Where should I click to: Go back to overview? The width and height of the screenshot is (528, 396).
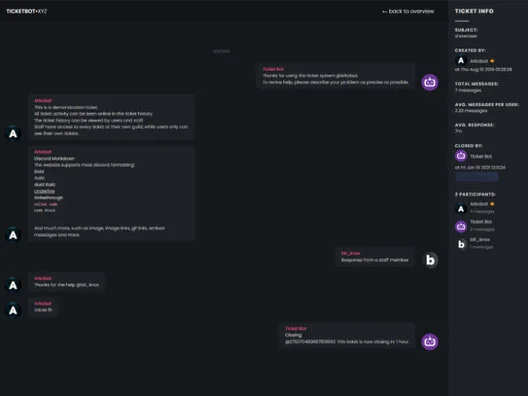408,11
